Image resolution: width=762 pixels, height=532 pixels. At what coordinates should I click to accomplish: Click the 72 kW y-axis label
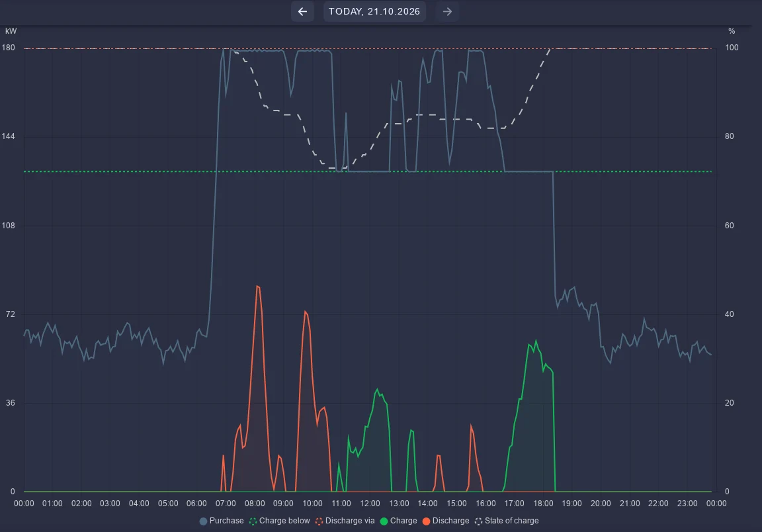[10, 314]
